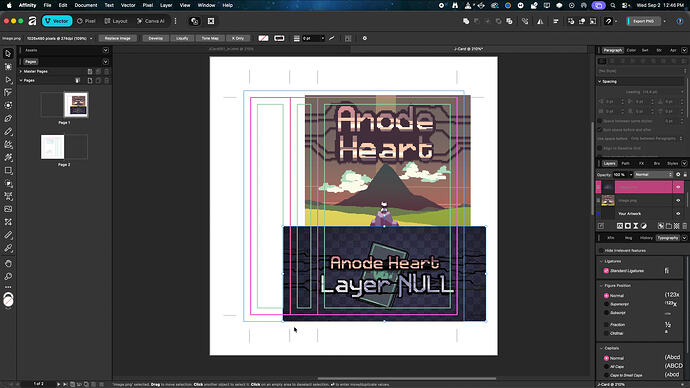Open the Document menu
Screen dimensions: 690x388
(86, 5)
